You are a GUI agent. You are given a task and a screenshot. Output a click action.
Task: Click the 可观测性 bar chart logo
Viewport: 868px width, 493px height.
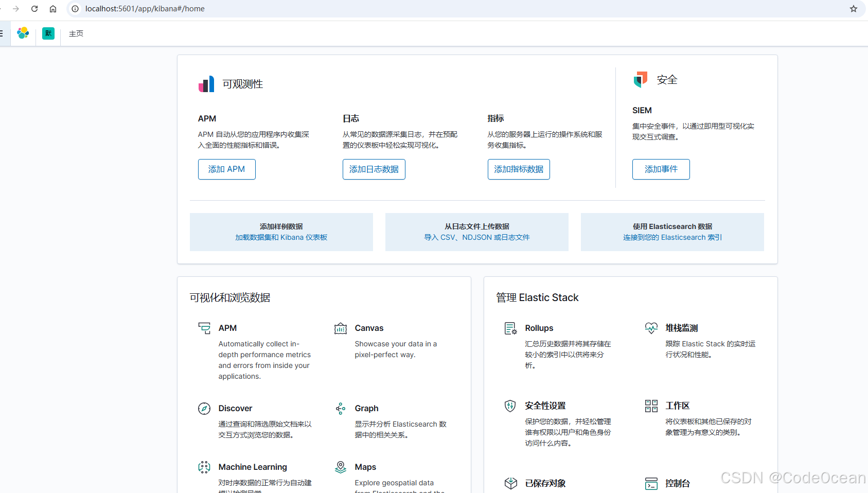click(206, 84)
